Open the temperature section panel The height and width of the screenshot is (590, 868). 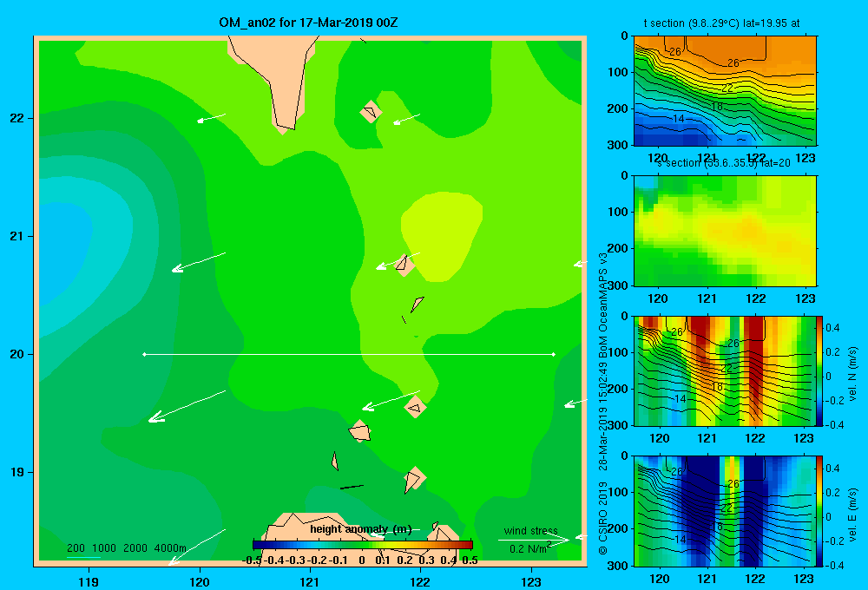click(725, 90)
